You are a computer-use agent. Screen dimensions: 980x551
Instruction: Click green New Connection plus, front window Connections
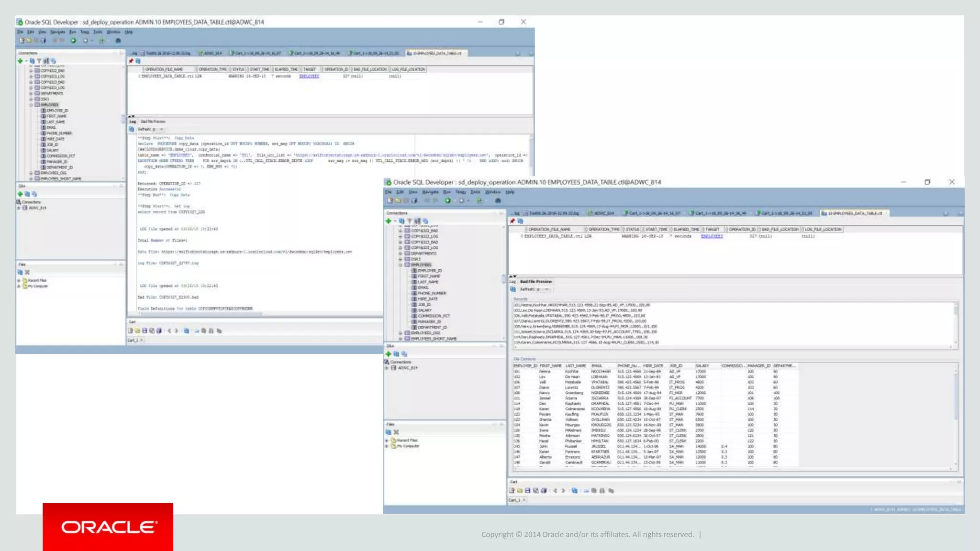point(388,221)
